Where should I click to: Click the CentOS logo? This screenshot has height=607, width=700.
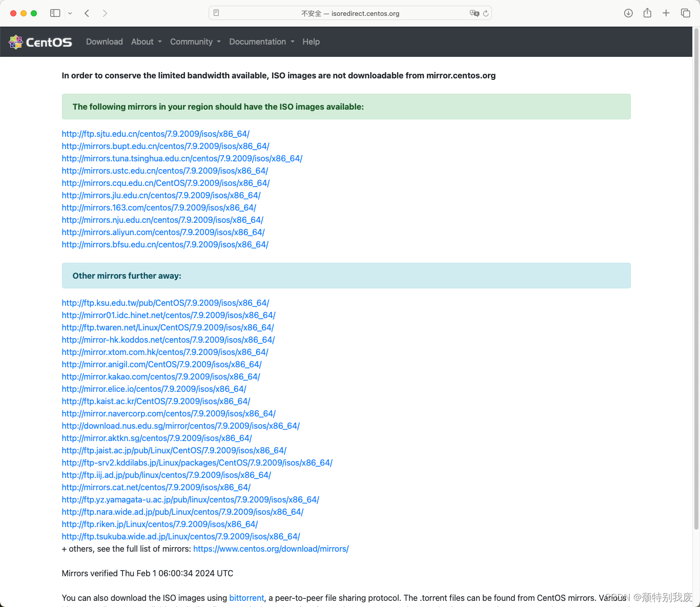pos(40,42)
